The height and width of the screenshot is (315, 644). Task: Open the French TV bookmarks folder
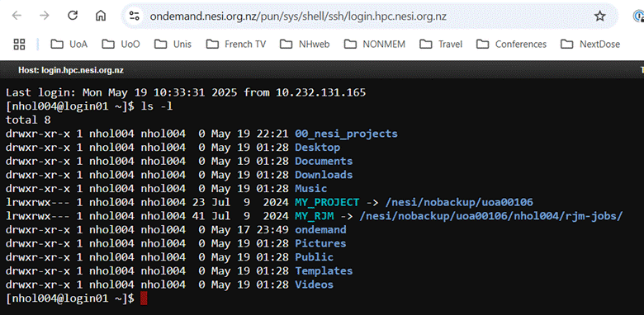tap(236, 44)
